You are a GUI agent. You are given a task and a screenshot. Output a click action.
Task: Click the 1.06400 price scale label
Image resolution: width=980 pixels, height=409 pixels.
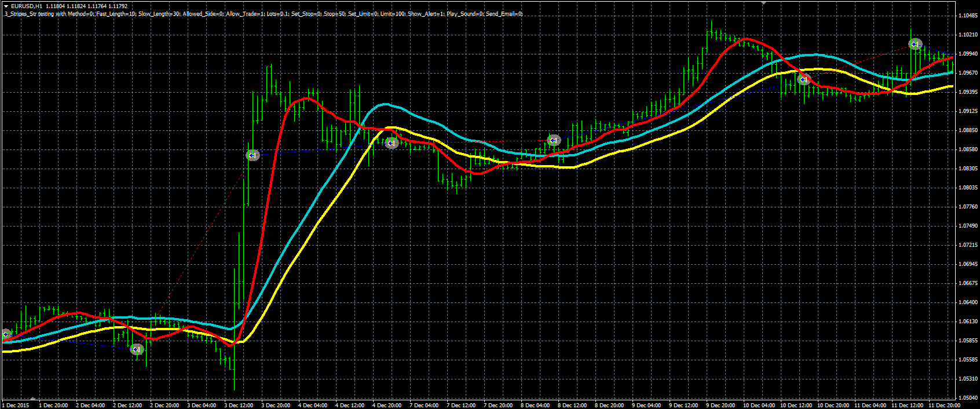click(x=968, y=302)
